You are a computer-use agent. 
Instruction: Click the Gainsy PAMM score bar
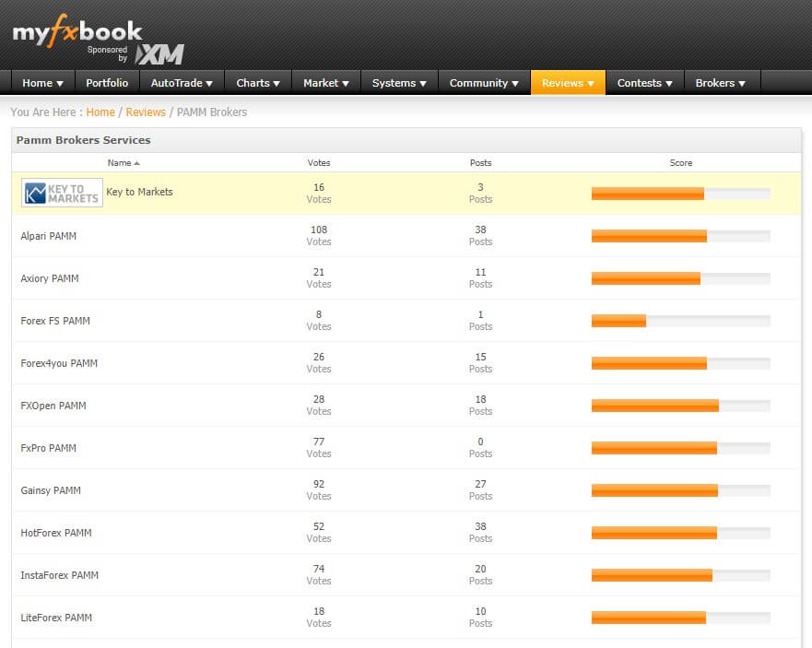point(680,491)
